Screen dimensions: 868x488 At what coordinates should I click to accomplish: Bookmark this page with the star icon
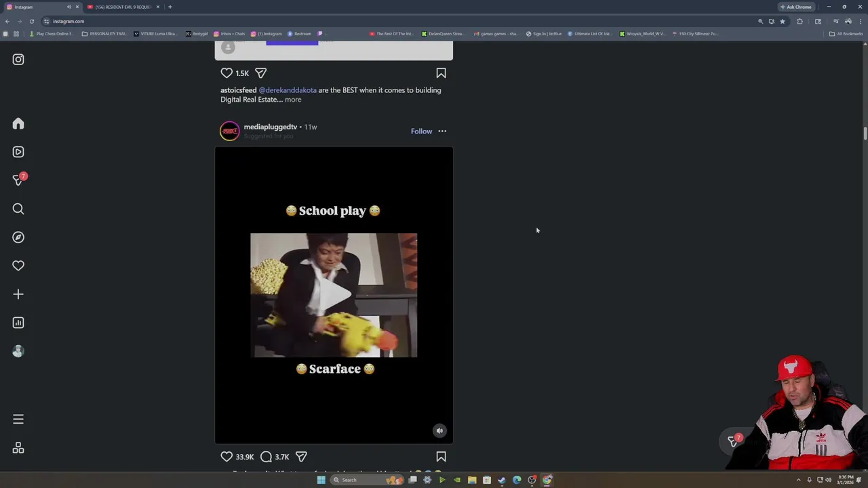pos(783,21)
